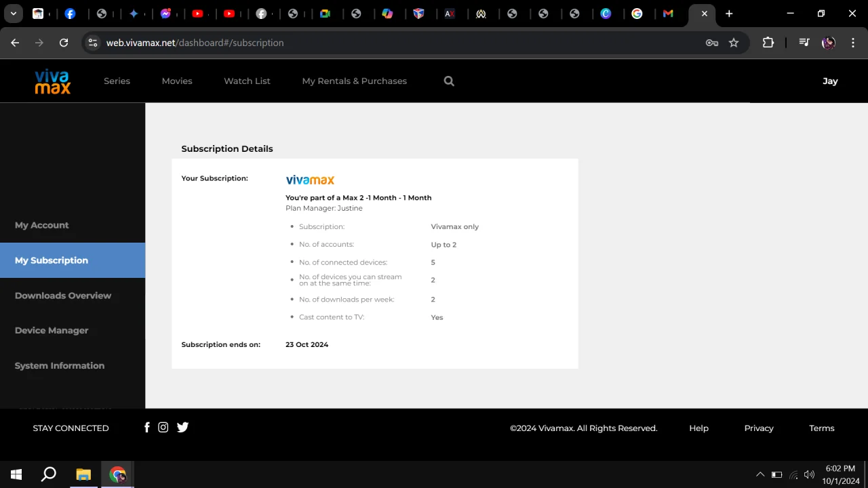Open saved password key icon

point(711,43)
